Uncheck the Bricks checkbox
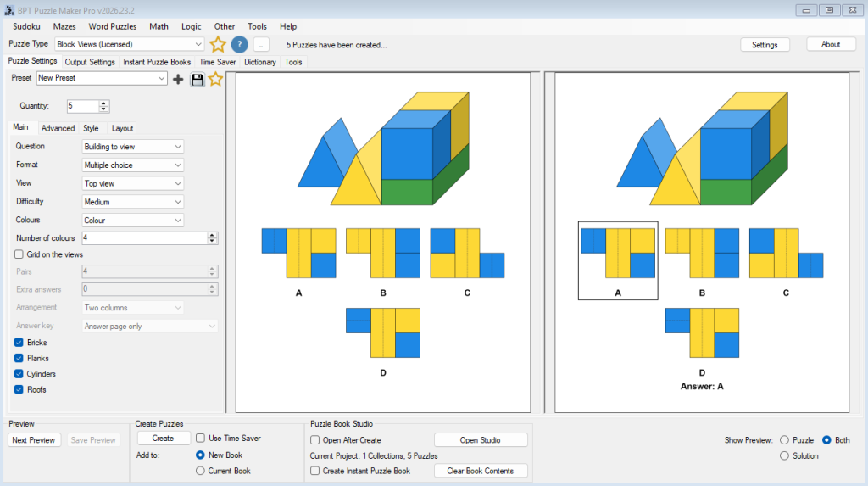The height and width of the screenshot is (486, 868). [19, 343]
